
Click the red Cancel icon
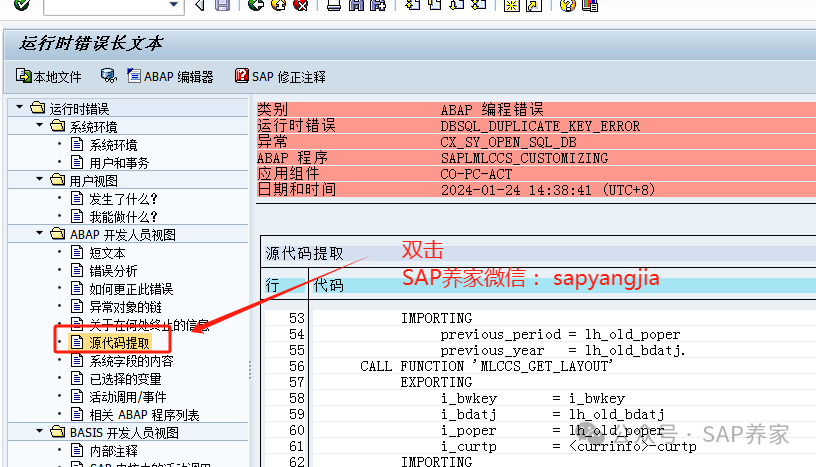tap(301, 5)
